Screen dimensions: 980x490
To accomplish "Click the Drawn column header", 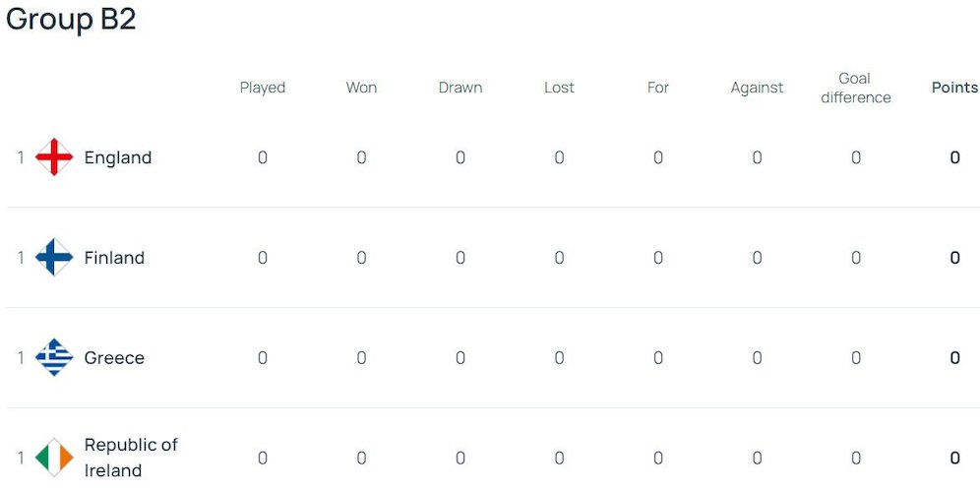I will click(x=460, y=88).
